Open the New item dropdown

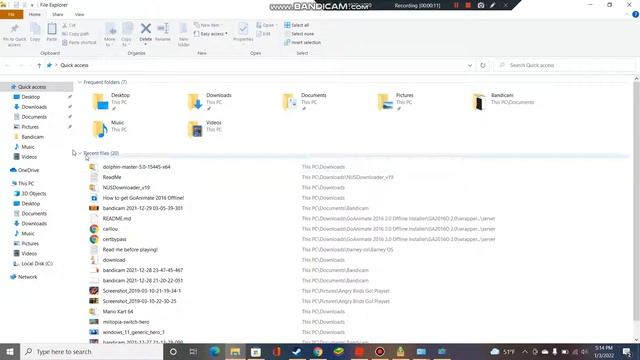click(209, 25)
